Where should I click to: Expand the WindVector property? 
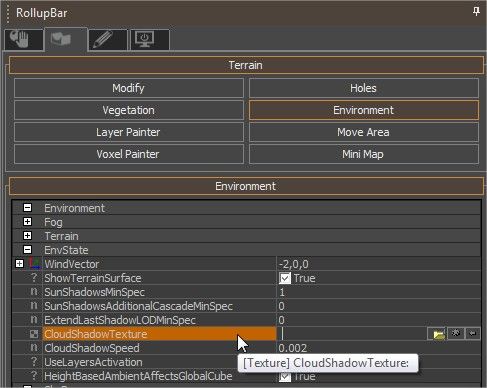coord(20,264)
